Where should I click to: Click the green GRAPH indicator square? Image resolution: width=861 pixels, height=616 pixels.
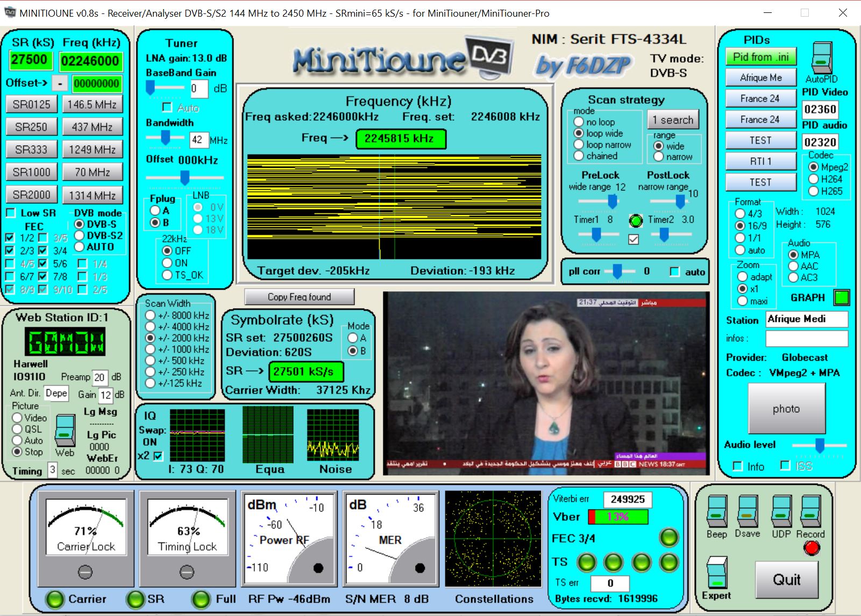[x=841, y=297]
